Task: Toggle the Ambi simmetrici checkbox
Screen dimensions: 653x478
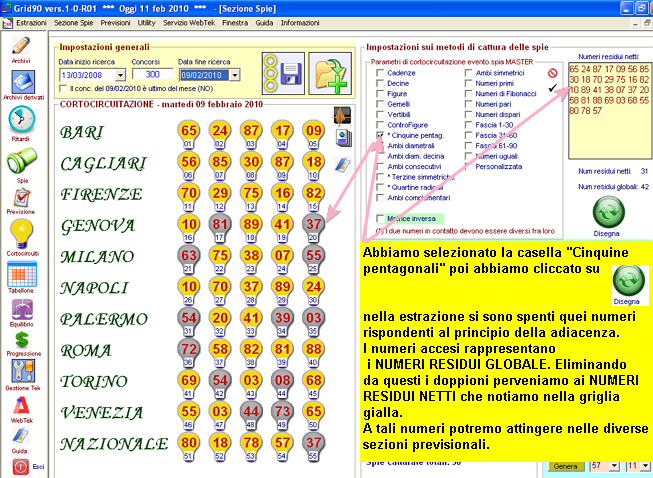Action: coord(469,73)
